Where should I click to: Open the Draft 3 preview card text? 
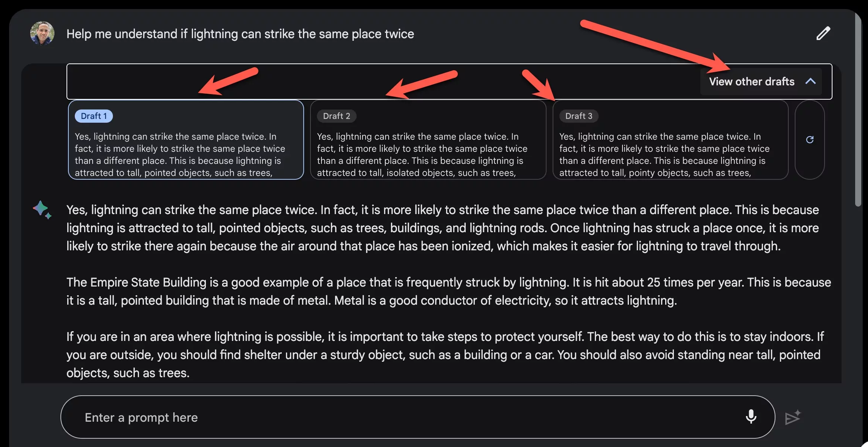tap(664, 154)
